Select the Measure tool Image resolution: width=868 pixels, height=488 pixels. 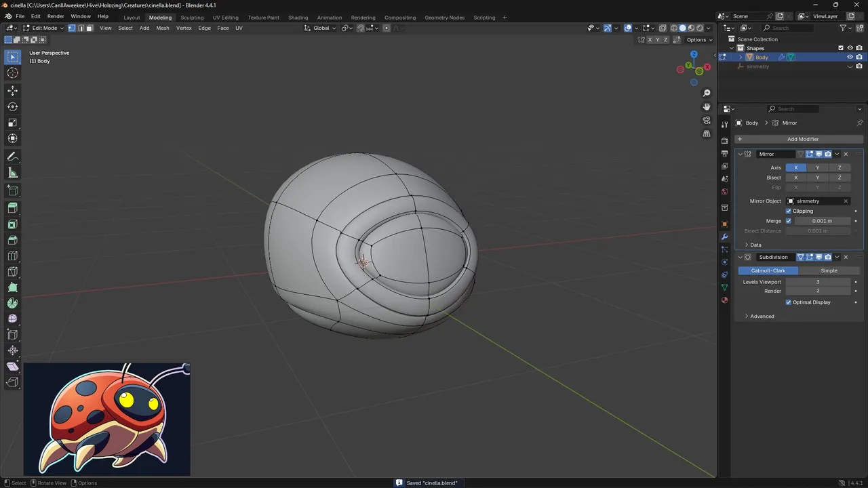13,173
